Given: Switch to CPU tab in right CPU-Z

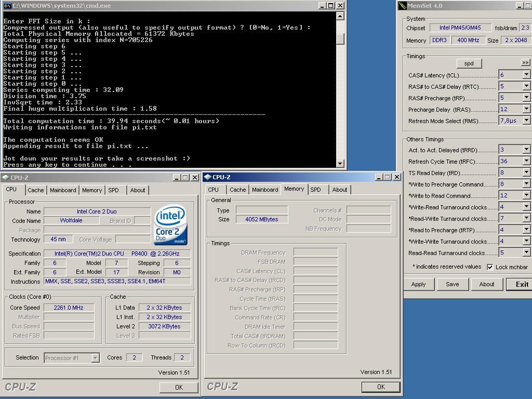Looking at the screenshot, I should coord(216,190).
